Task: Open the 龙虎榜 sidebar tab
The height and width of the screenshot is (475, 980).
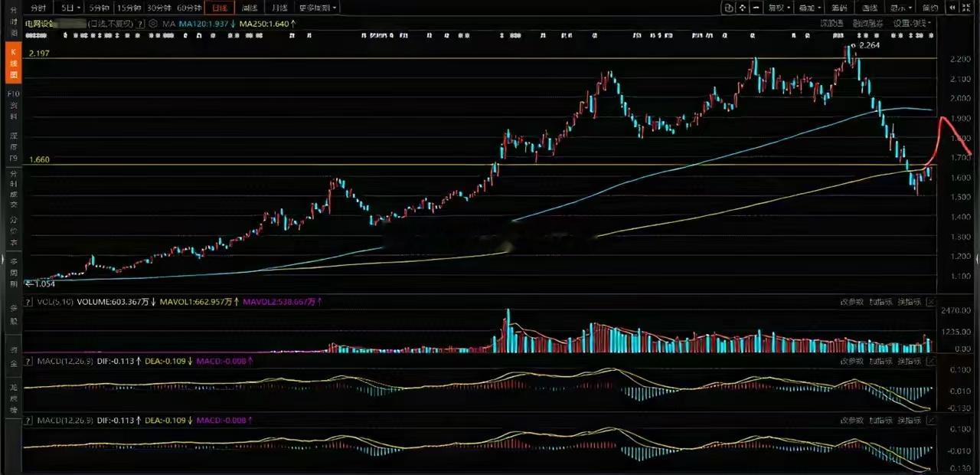Action: [x=13, y=398]
